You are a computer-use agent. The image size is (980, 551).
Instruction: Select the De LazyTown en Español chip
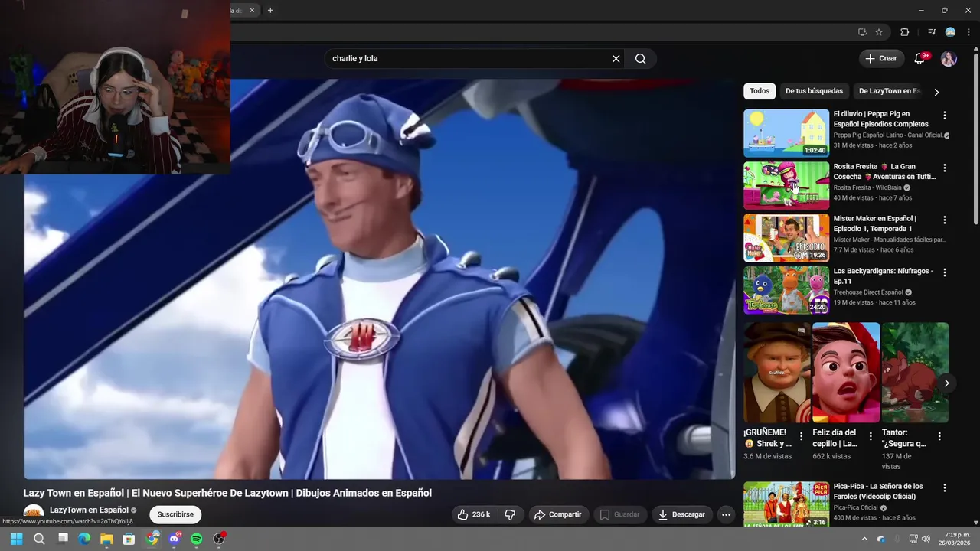(889, 91)
